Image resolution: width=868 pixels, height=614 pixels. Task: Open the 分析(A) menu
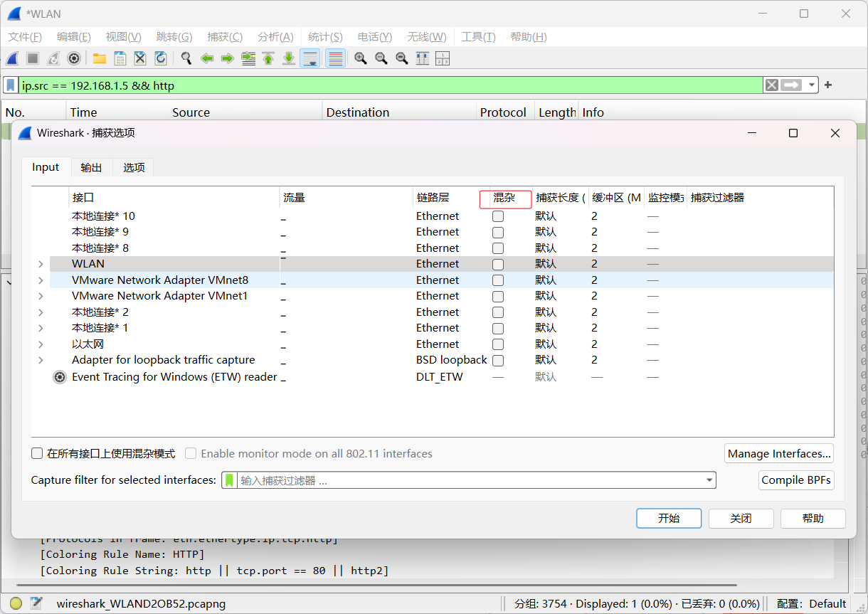point(275,37)
